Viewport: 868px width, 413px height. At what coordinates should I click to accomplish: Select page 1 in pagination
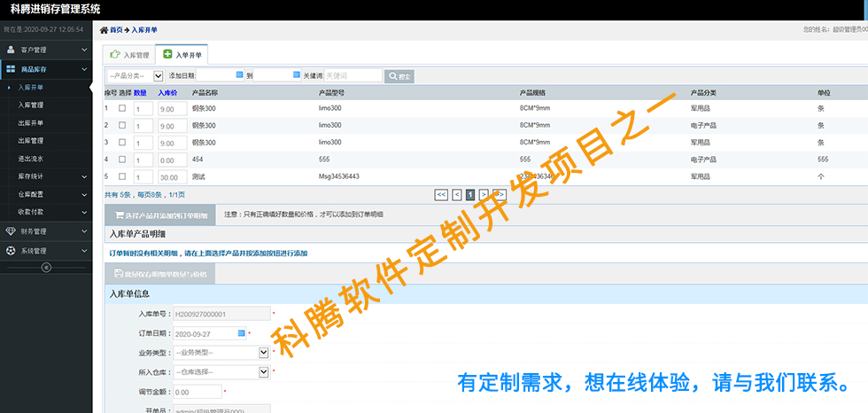click(x=470, y=194)
